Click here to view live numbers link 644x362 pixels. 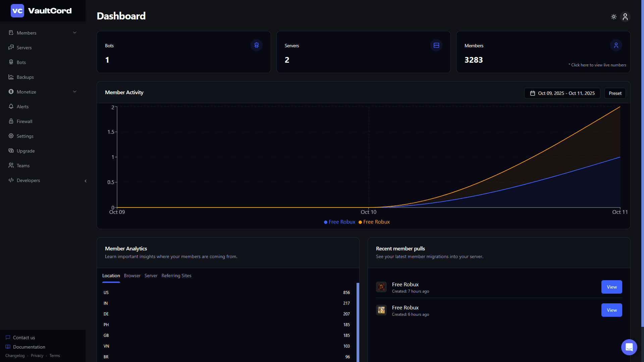click(597, 65)
